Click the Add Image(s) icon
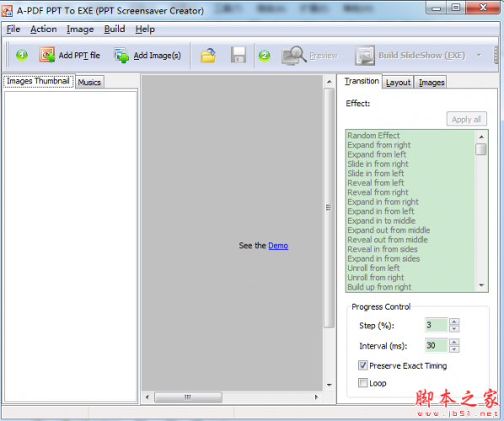504x421 pixels. (x=121, y=56)
